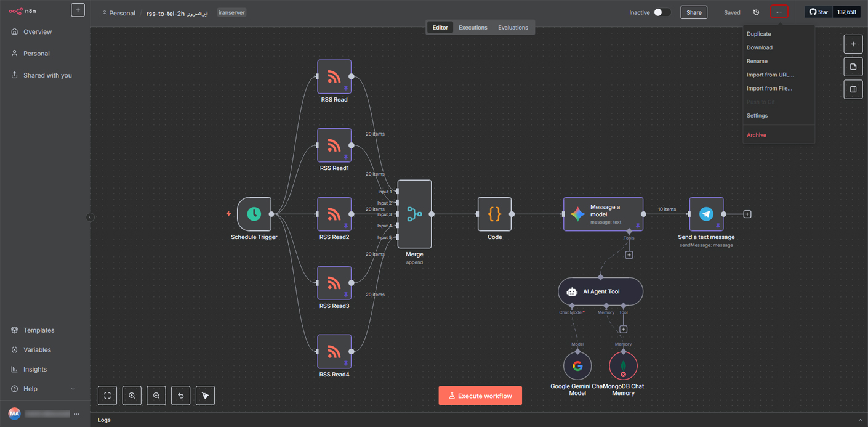Add a sticky note from the right panel
The width and height of the screenshot is (868, 427).
click(853, 67)
